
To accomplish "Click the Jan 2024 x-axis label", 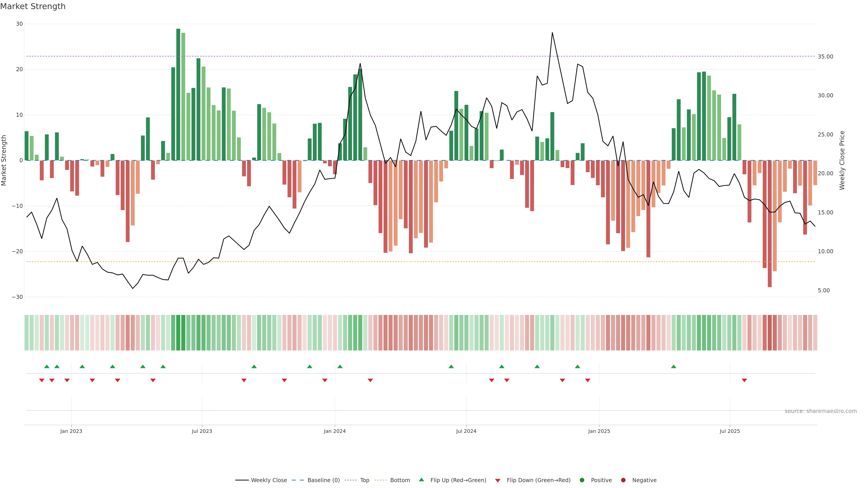I will pos(335,431).
